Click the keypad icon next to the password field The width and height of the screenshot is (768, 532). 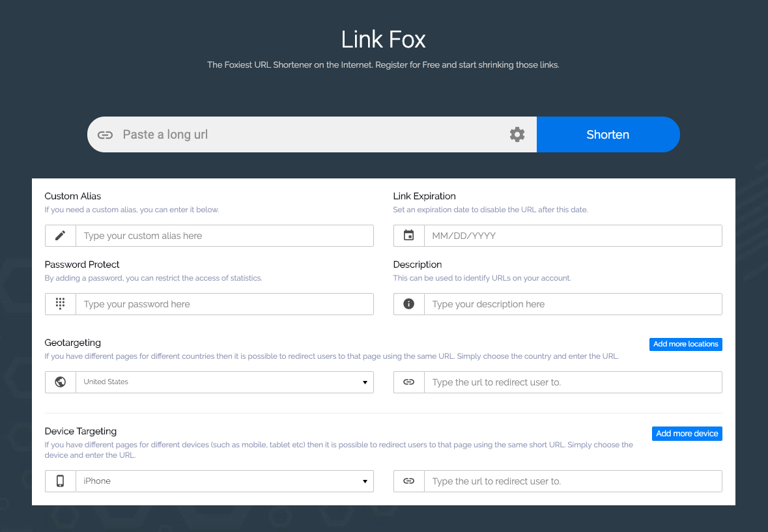click(60, 303)
